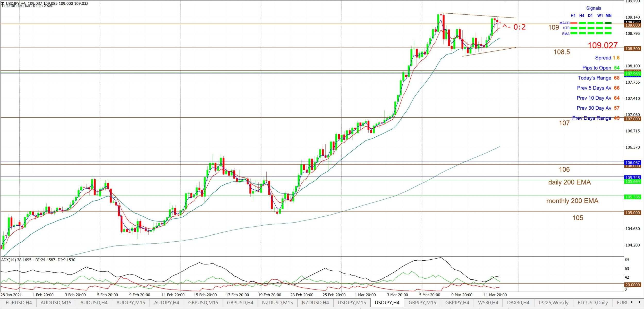Select the MN timeframe label in Signals

pyautogui.click(x=608, y=16)
